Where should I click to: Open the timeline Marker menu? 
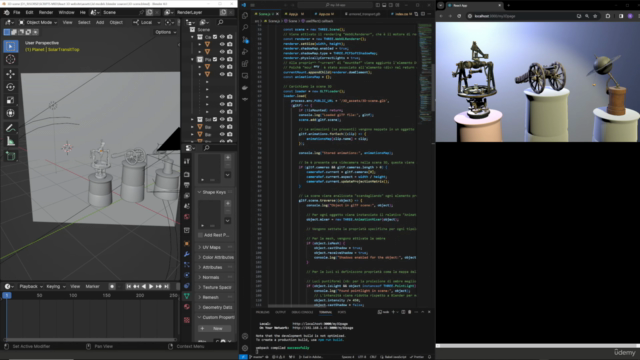coord(92,287)
